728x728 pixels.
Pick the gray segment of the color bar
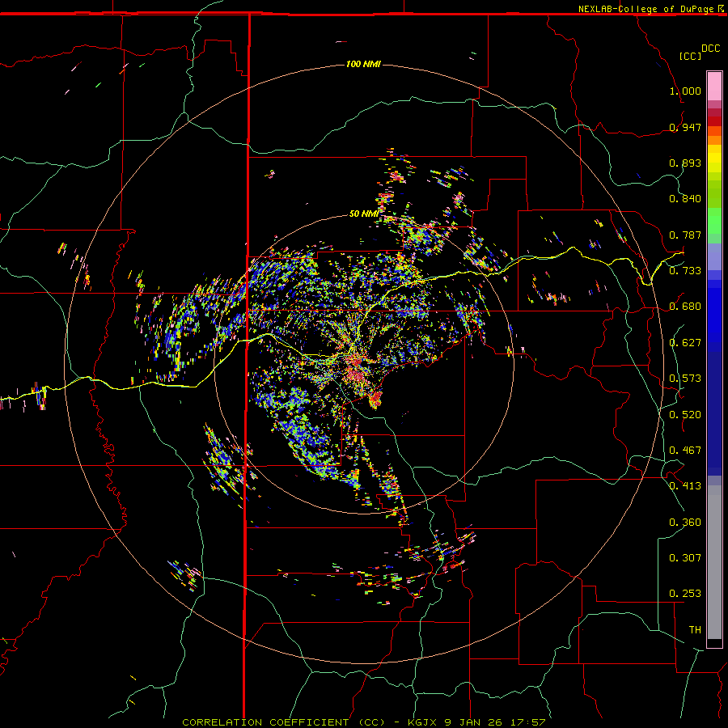[714, 562]
